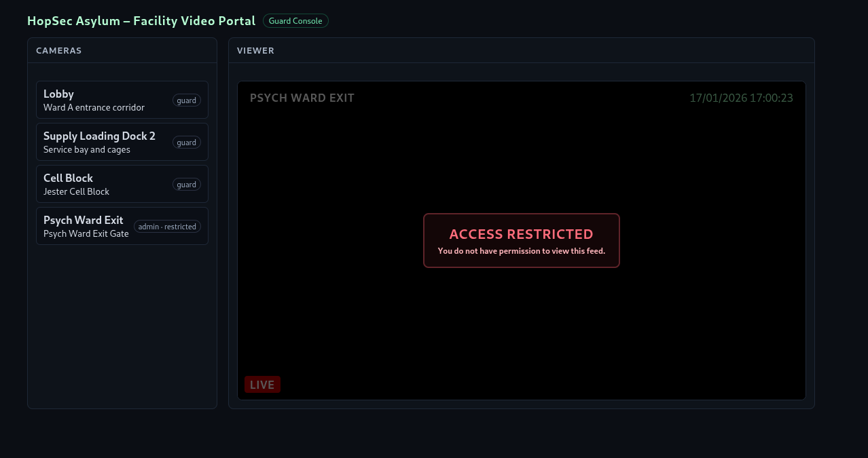This screenshot has width=868, height=458.
Task: Click the guard badge on Cell Block
Action: (186, 185)
